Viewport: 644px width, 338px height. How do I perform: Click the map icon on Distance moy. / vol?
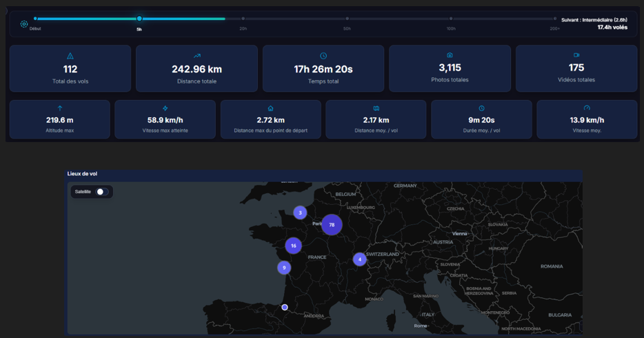(x=376, y=108)
